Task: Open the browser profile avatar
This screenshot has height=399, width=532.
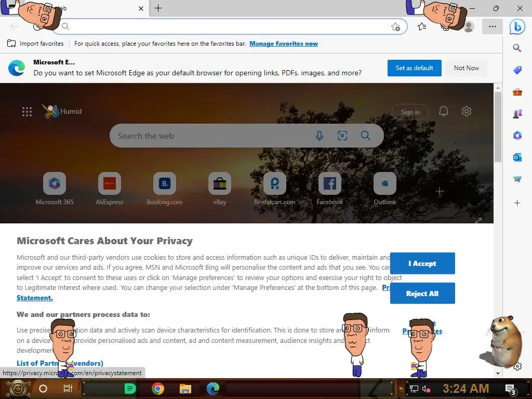Action: point(469,27)
